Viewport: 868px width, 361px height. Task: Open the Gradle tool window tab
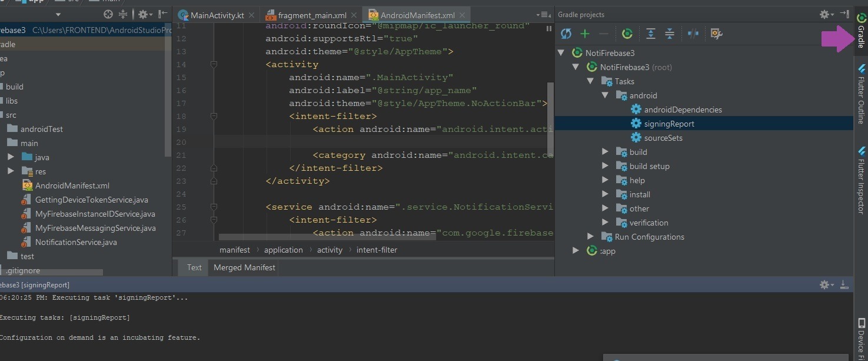pyautogui.click(x=861, y=31)
